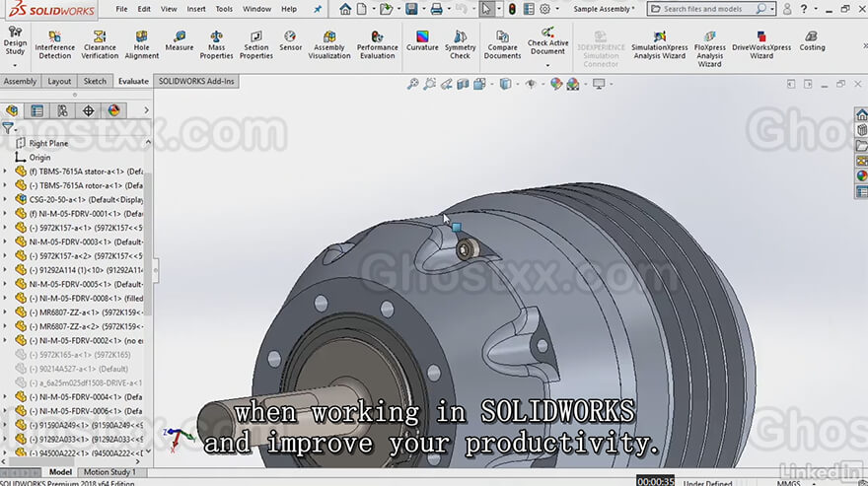This screenshot has height=486, width=868.
Task: Select suppressed 90214A527-a<1> item
Action: [x=79, y=369]
